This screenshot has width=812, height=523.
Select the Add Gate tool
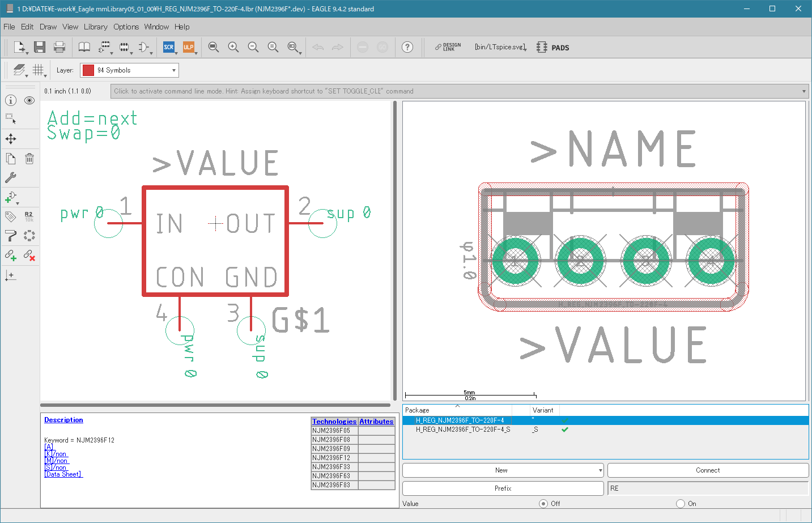pyautogui.click(x=11, y=198)
